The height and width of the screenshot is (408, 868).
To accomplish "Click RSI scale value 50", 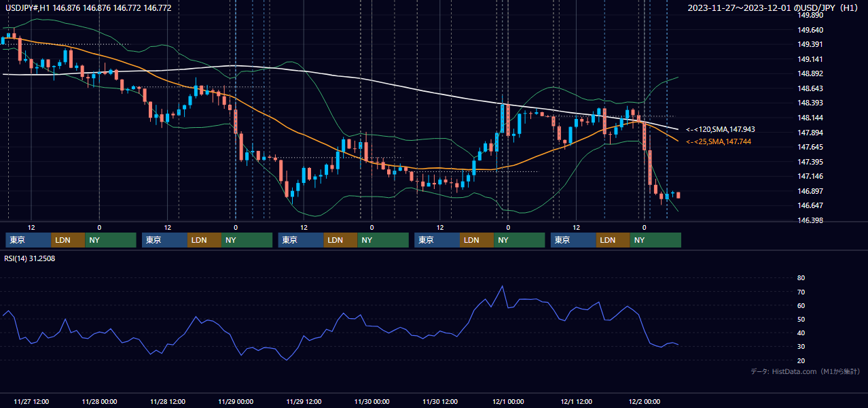I will pos(801,319).
